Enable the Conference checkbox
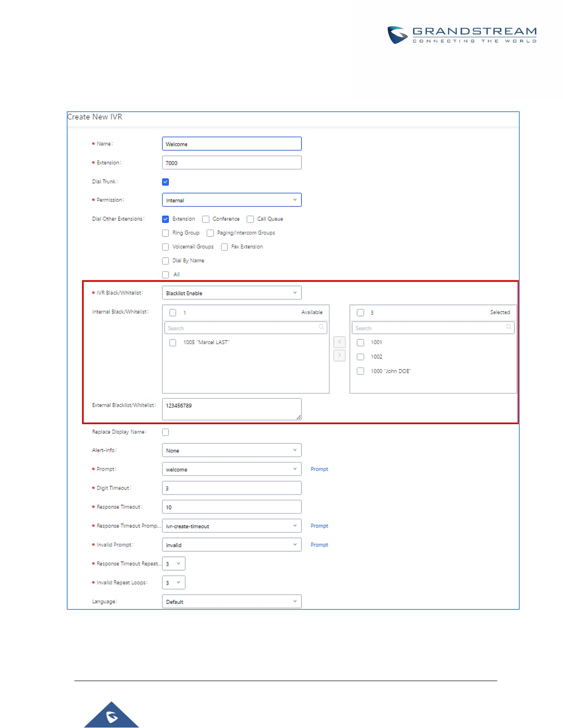The image size is (563, 728). click(206, 219)
